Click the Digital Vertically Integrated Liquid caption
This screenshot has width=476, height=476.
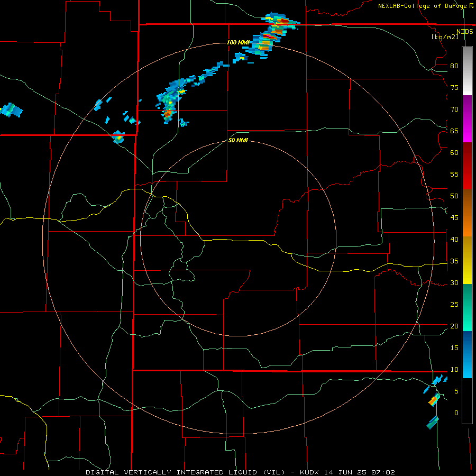(x=241, y=472)
